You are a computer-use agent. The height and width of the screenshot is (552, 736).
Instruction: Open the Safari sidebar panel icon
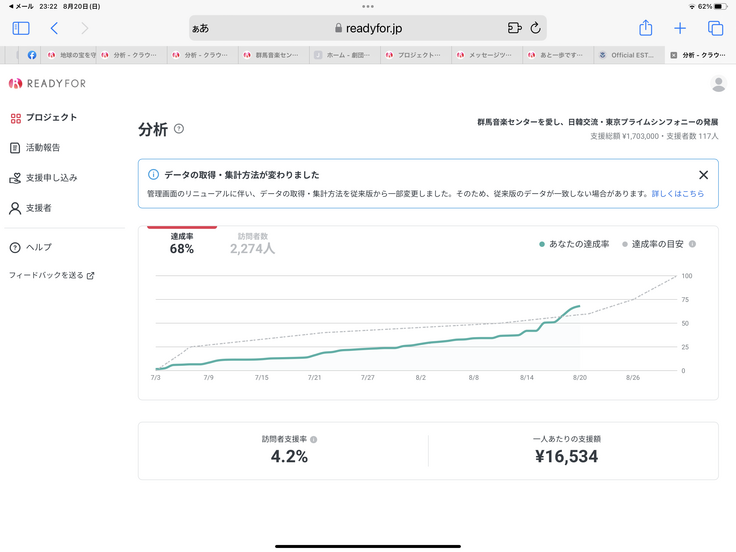click(x=21, y=28)
